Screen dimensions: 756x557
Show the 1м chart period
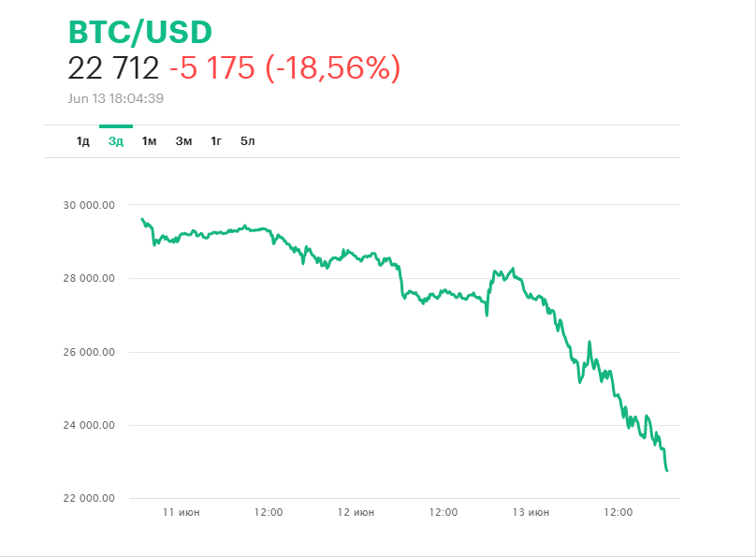click(149, 141)
